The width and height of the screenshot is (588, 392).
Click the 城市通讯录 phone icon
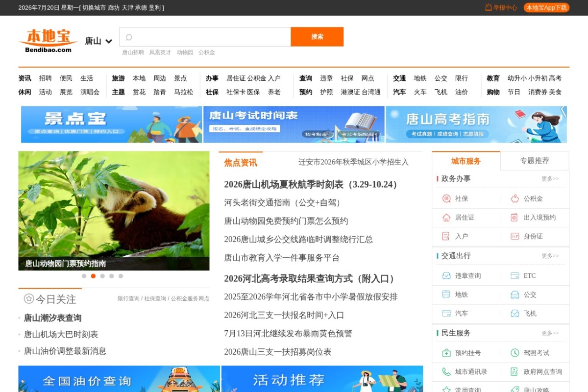(x=446, y=372)
